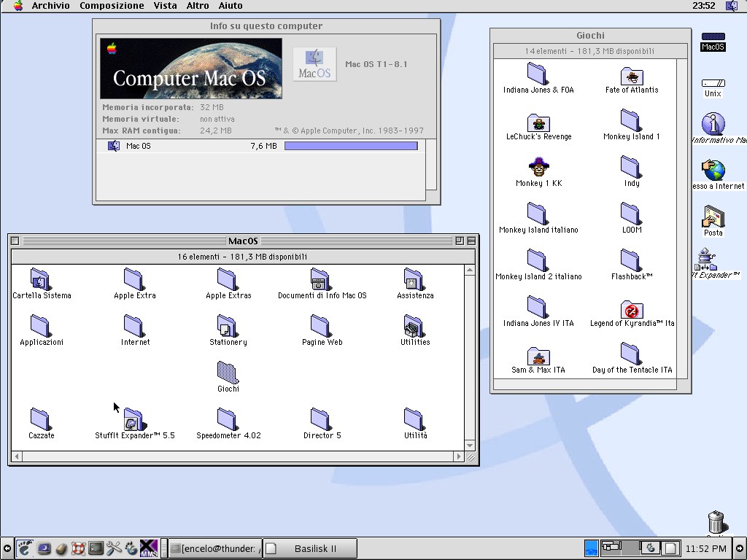Select the Internet folder in MacOS window
The height and width of the screenshot is (560, 747).
tap(135, 331)
